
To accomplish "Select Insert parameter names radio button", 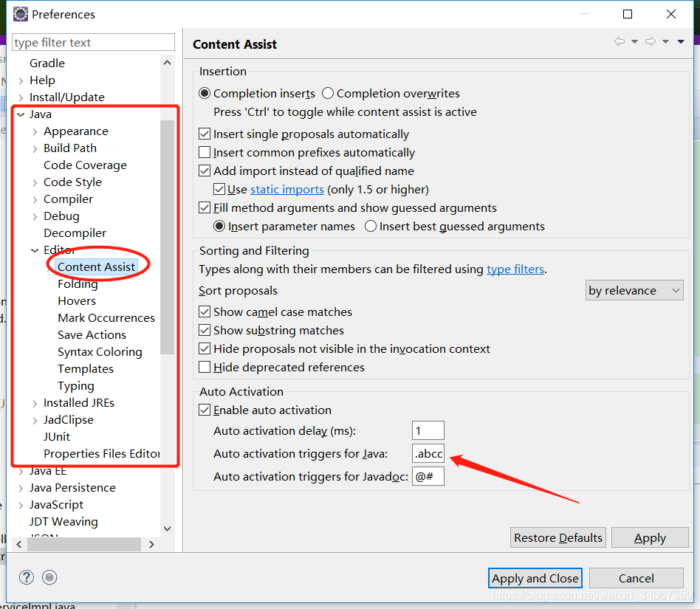I will (219, 226).
